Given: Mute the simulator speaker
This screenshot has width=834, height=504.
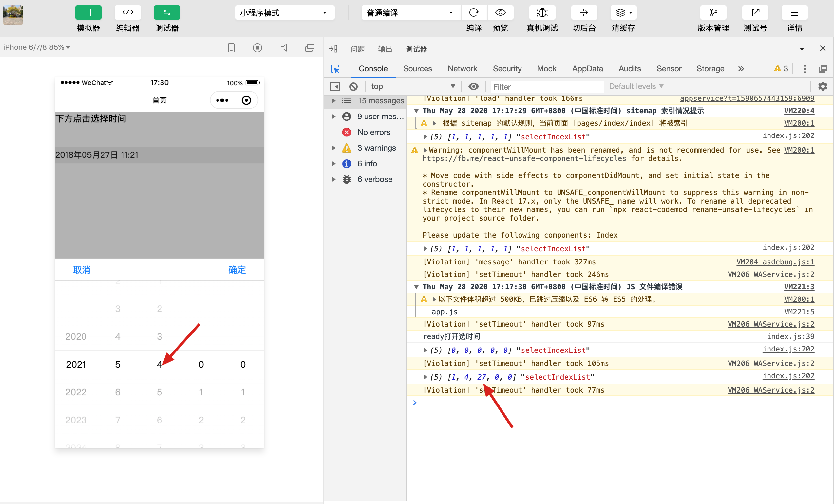Looking at the screenshot, I should click(x=284, y=48).
